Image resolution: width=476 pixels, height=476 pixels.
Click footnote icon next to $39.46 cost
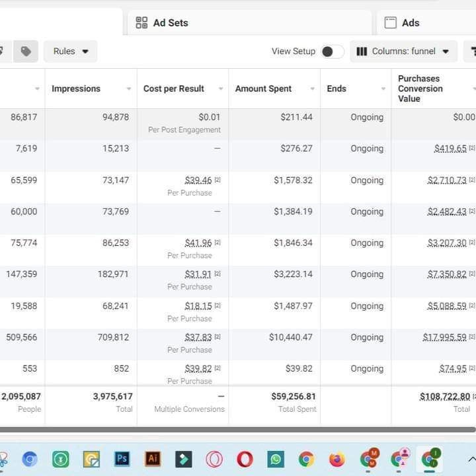(218, 180)
